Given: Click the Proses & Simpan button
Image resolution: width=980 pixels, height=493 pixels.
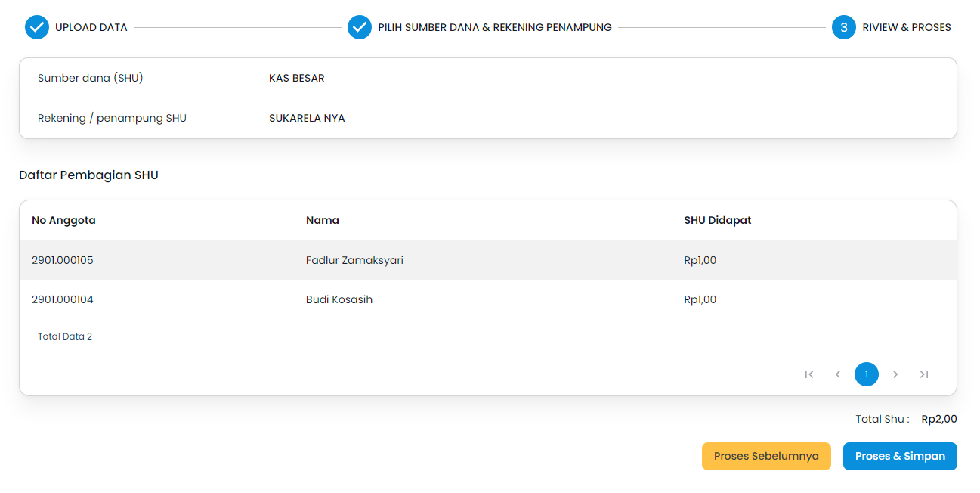Looking at the screenshot, I should pos(900,457).
